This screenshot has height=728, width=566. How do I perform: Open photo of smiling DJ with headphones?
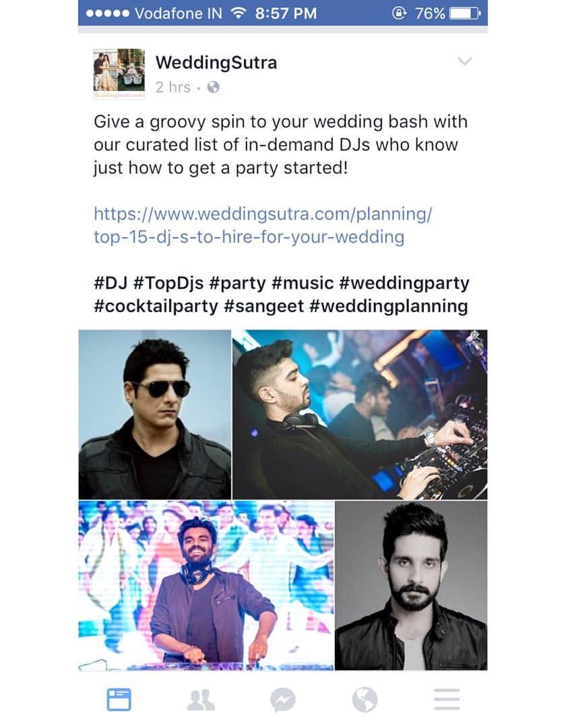tap(206, 586)
